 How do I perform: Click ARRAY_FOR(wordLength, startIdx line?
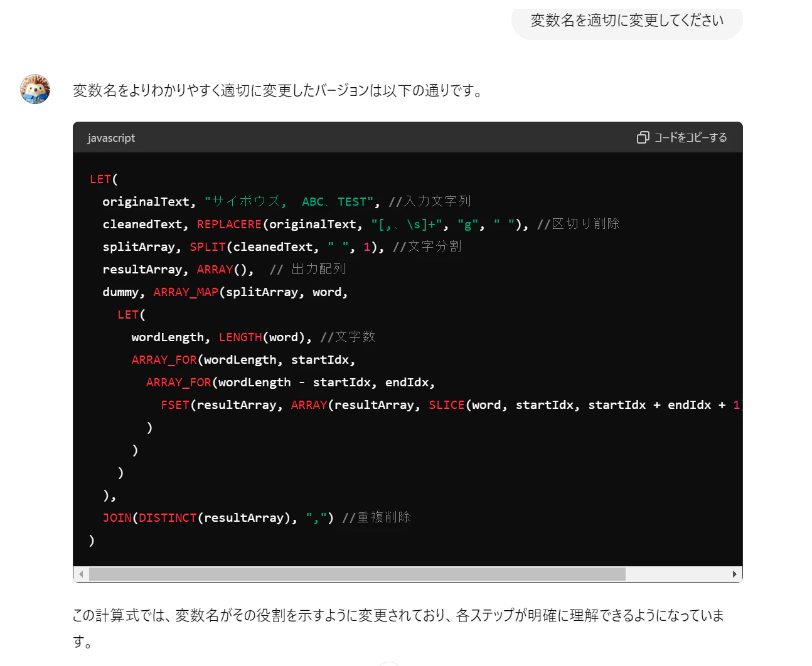(243, 359)
